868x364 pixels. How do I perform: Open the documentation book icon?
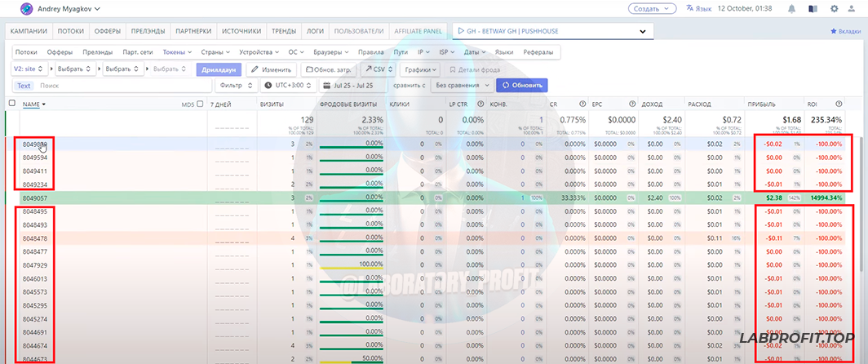812,9
